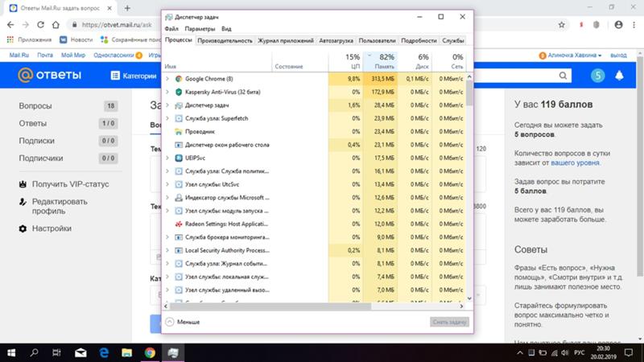The width and height of the screenshot is (644, 362).
Task: Bookmark this page with star icon
Action: 561,25
